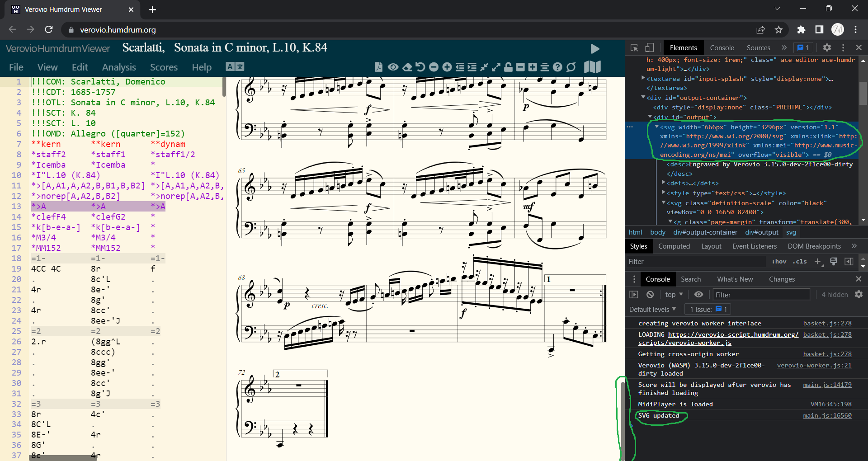The width and height of the screenshot is (868, 461).
Task: Toggle the eye icon in the score toolbar
Action: pos(393,67)
